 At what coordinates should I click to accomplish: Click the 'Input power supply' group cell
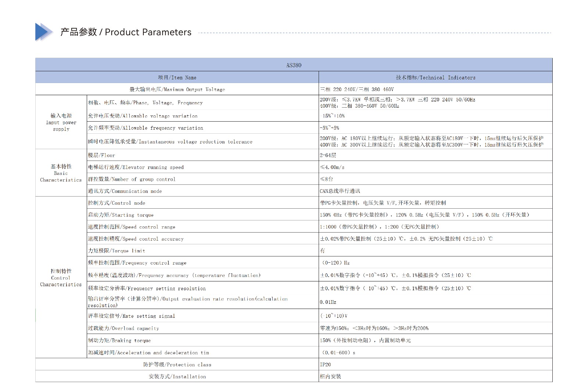(61, 122)
